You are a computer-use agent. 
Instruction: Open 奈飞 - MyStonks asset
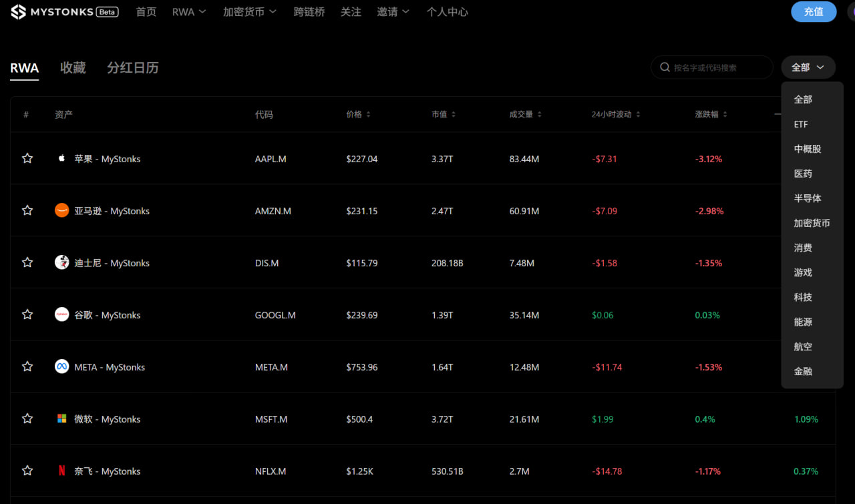108,471
